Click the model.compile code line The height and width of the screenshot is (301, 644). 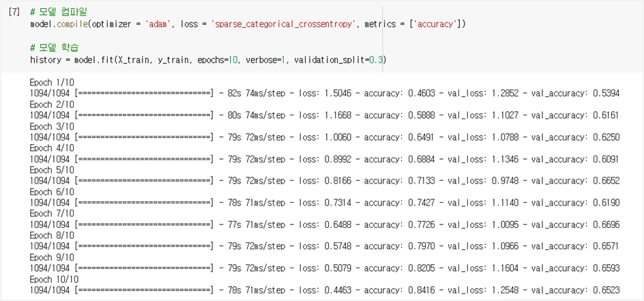click(x=248, y=24)
